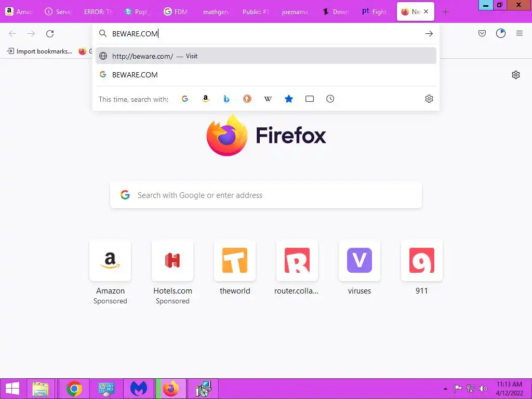The width and height of the screenshot is (532, 399).
Task: Switch to the Amazon tab
Action: tap(20, 12)
